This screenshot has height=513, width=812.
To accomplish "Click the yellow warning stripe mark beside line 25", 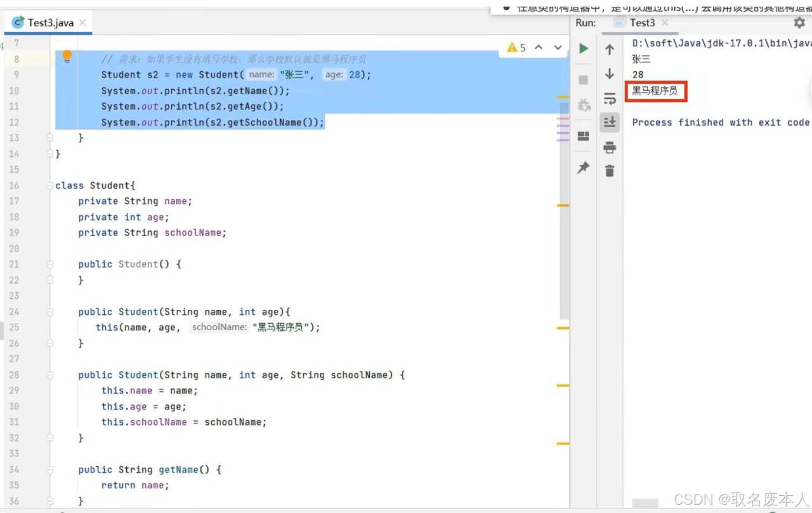I will tap(563, 328).
